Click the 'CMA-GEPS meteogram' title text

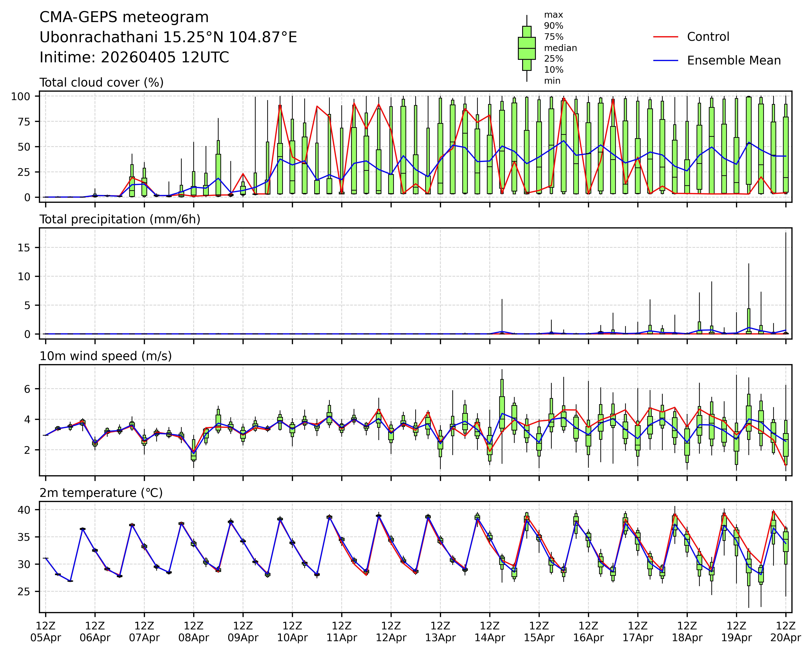tap(124, 17)
